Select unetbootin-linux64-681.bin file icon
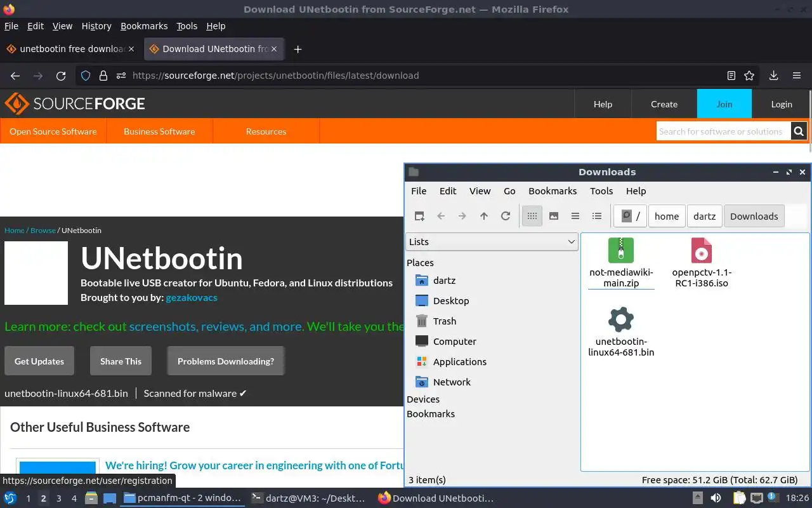The image size is (812, 508). (621, 319)
